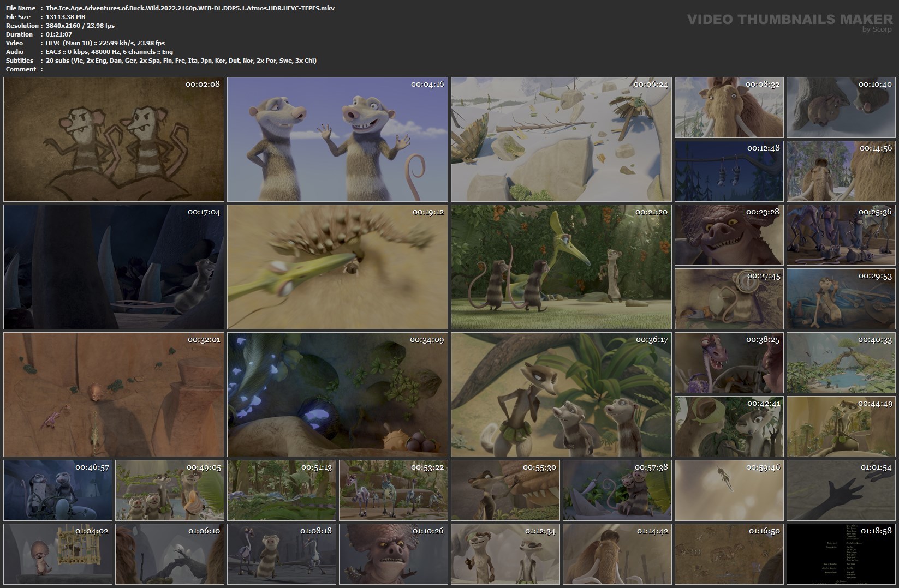Open the thumbnail stamped 00:25:36
This screenshot has width=899, height=588.
pos(841,235)
